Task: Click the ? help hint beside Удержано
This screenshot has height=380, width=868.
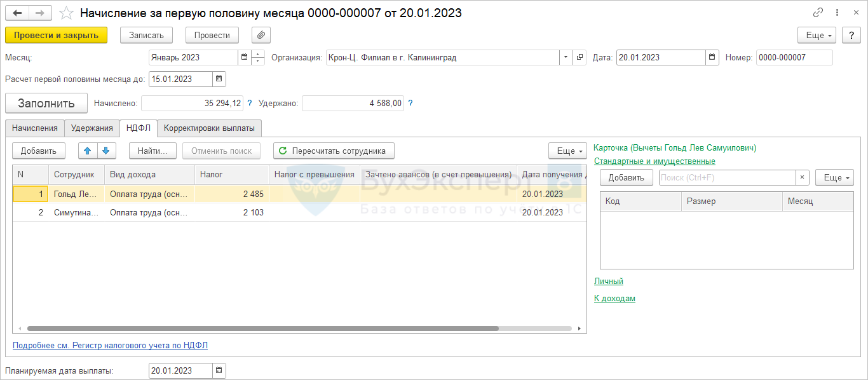Action: point(410,103)
